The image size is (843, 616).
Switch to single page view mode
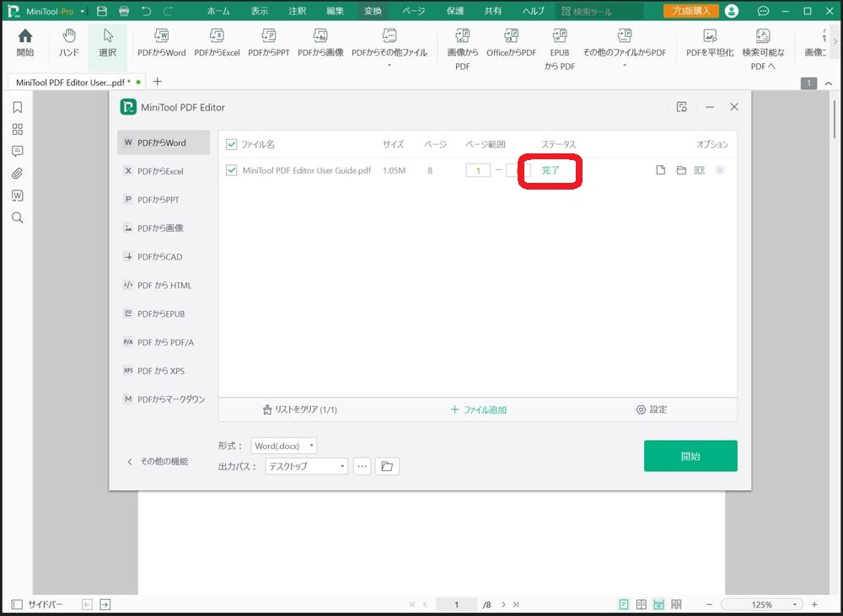click(x=624, y=605)
